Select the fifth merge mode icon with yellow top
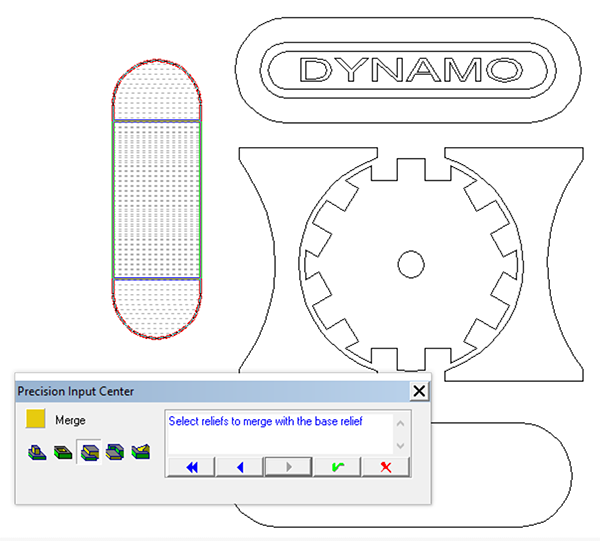 (140, 452)
